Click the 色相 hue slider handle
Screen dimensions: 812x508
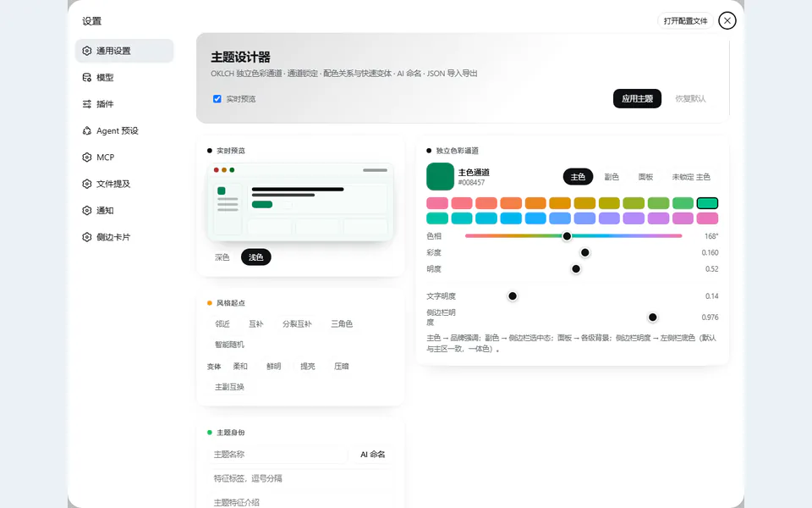click(x=567, y=236)
